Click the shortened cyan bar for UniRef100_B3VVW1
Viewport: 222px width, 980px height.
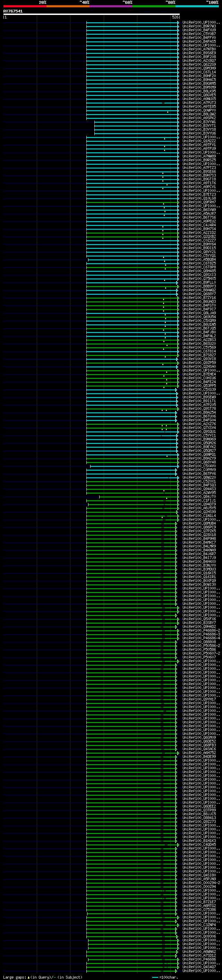(x=137, y=122)
